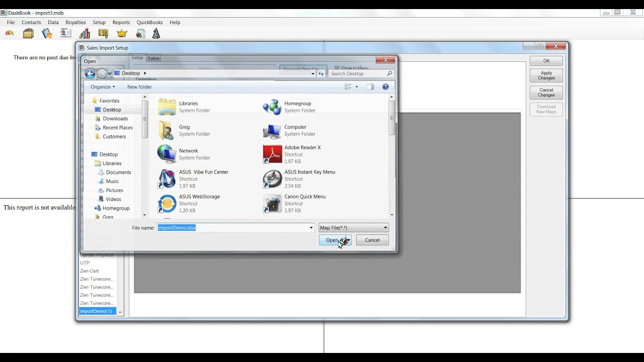Image resolution: width=644 pixels, height=362 pixels.
Task: Click the open yellow book toolbar icon
Action: click(103, 34)
